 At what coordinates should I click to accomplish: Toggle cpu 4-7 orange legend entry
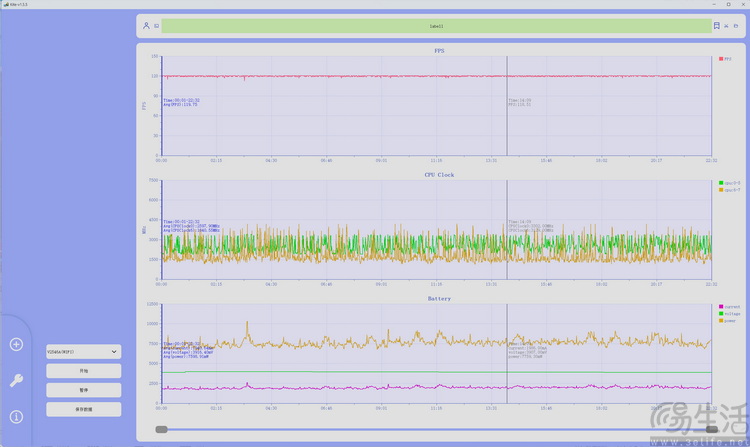point(721,189)
